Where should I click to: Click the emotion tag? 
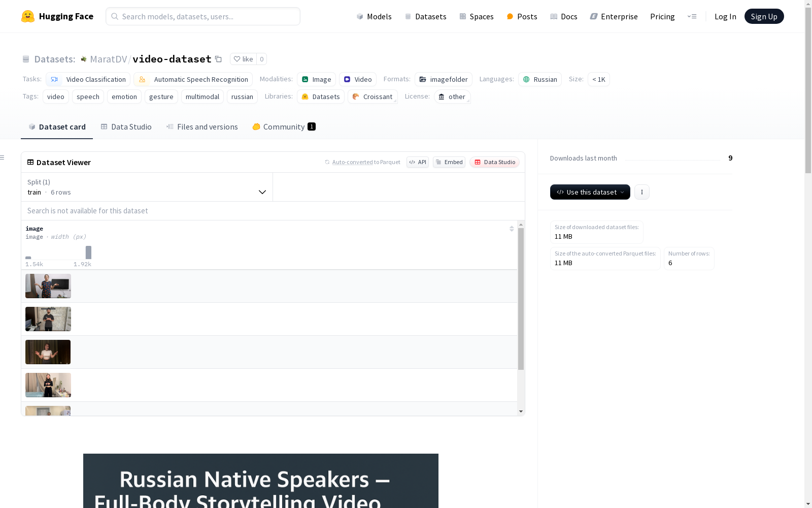pos(124,97)
